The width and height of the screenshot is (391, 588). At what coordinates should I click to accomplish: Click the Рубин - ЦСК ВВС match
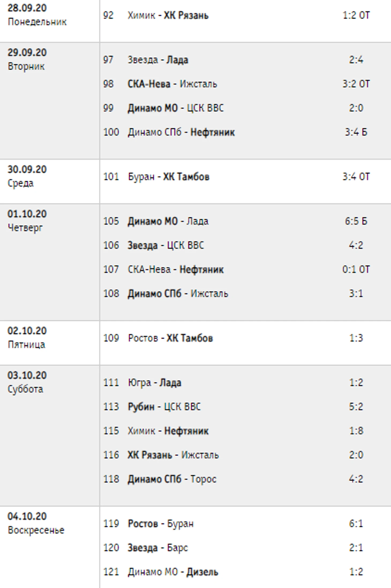point(164,407)
